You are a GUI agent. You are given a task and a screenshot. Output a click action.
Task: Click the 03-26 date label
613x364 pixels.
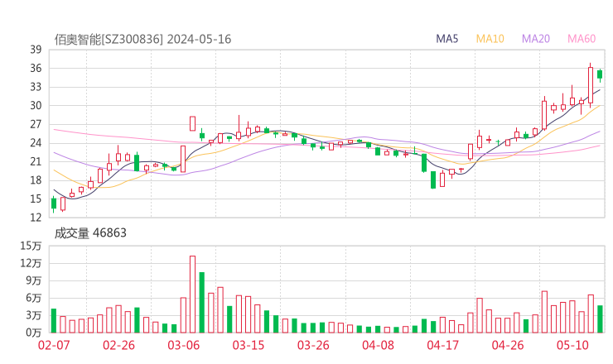pos(313,345)
